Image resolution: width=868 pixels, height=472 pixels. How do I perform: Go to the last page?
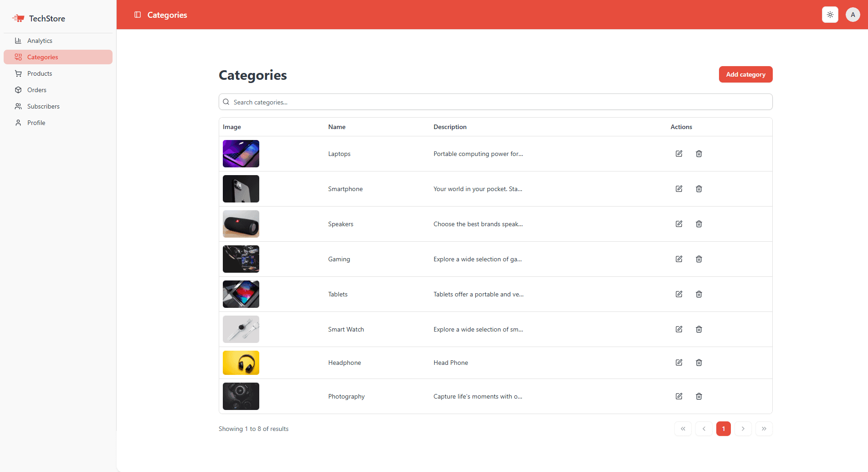(764, 429)
